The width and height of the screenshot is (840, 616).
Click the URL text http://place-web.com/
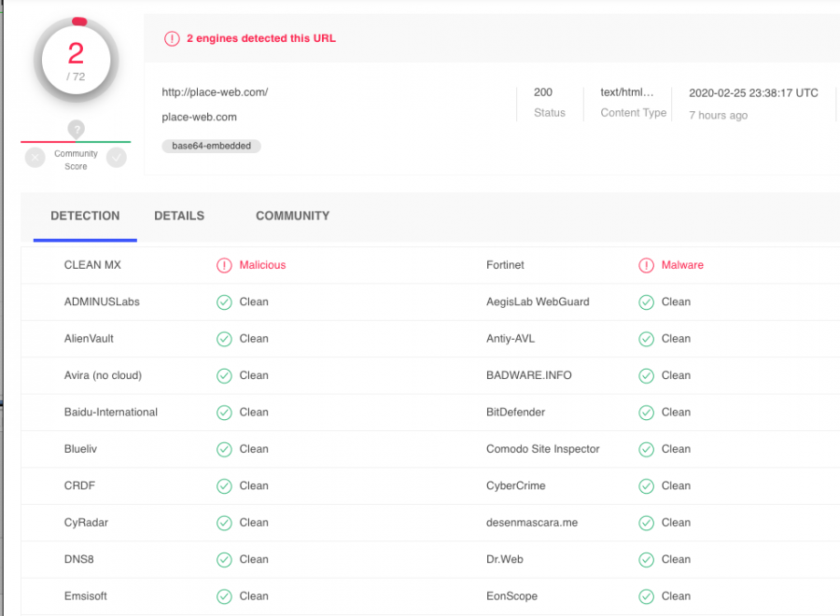(x=215, y=92)
